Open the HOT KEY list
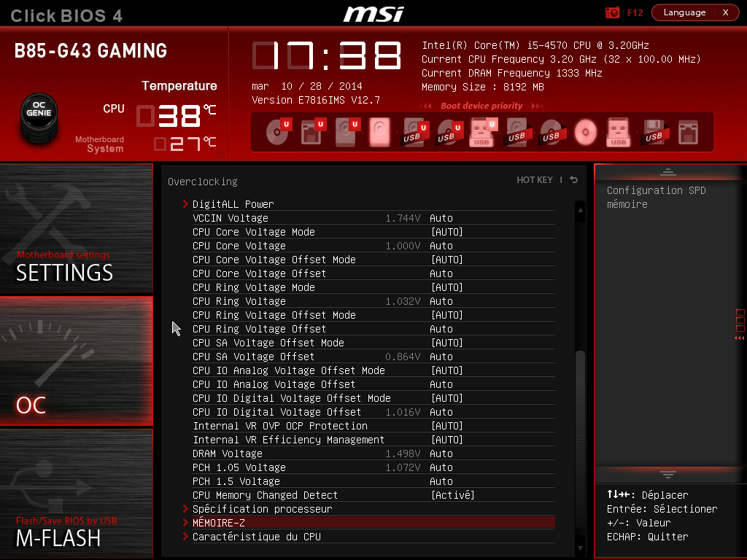This screenshot has height=560, width=747. point(535,180)
